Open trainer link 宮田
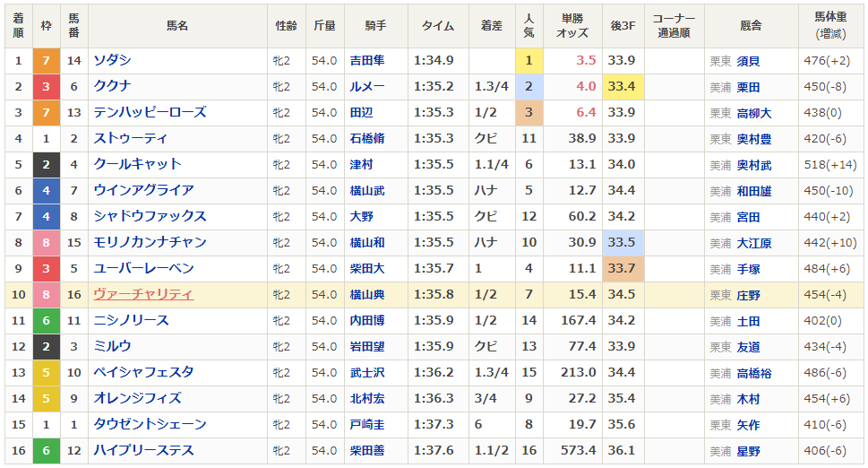This screenshot has width=868, height=468. [749, 218]
